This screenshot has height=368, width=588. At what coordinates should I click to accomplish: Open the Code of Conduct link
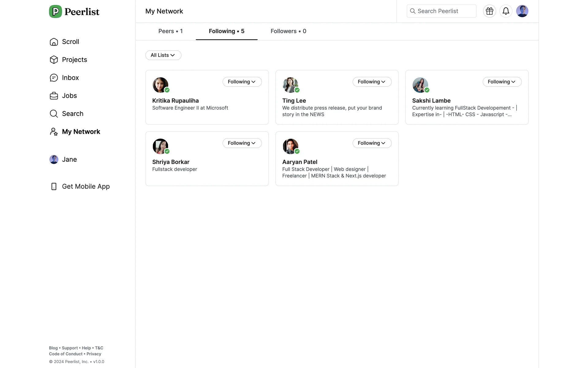click(x=66, y=354)
